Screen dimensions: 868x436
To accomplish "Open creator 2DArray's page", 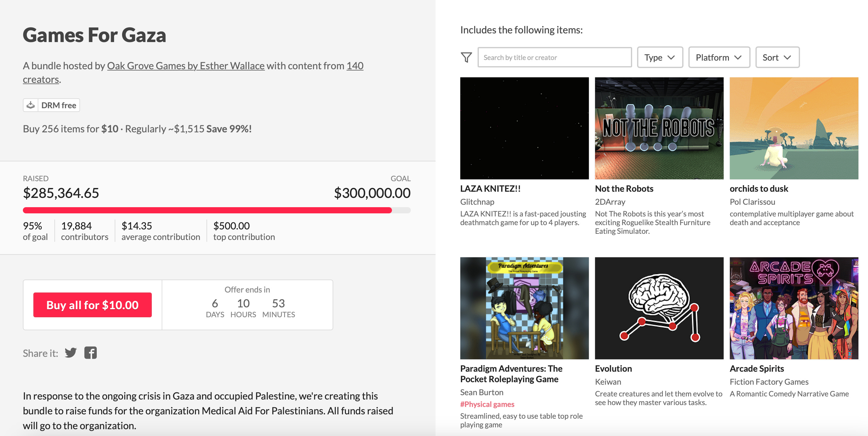I will 610,202.
